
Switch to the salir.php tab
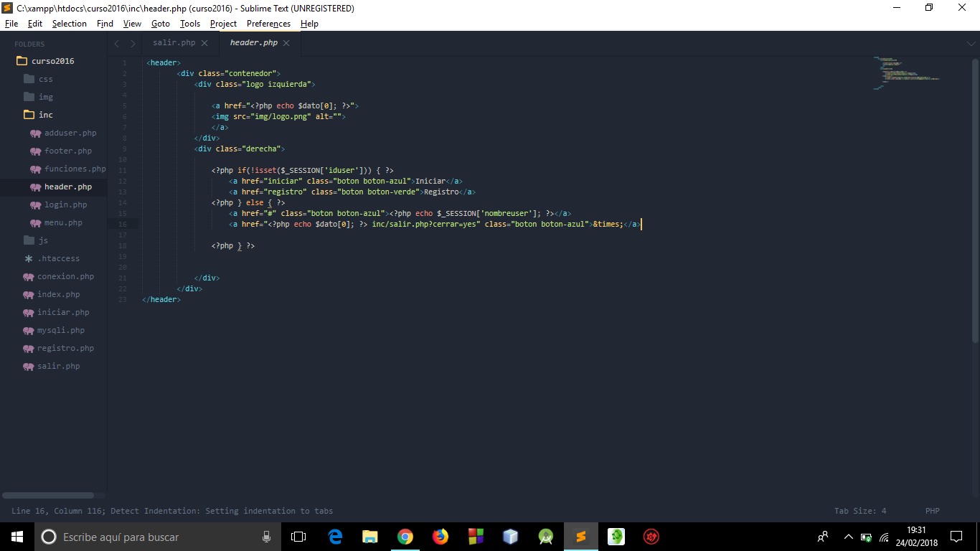point(174,43)
